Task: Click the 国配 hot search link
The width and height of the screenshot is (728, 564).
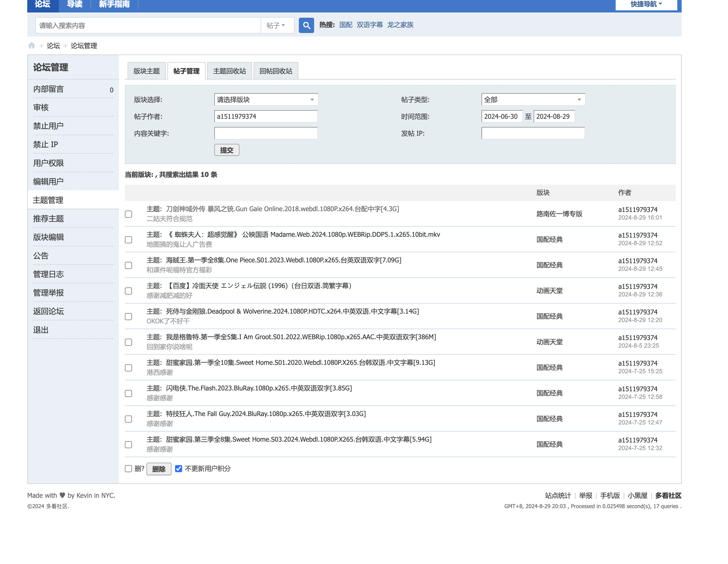Action: pos(346,25)
